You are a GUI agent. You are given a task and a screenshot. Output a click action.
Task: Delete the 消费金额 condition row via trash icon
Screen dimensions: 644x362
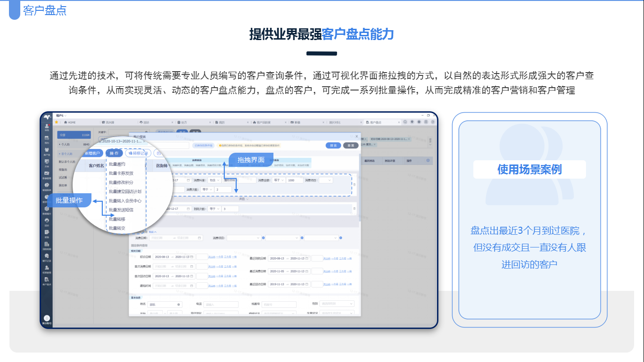coord(354,184)
